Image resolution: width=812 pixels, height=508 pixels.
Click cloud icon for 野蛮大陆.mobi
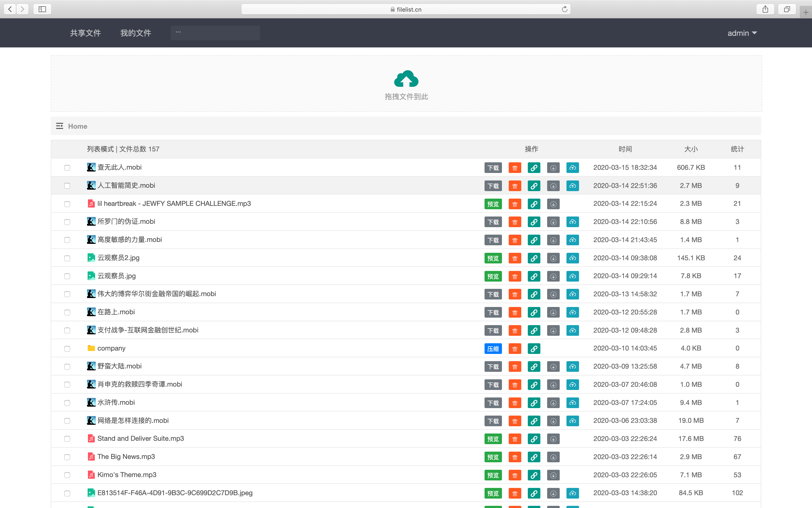click(x=573, y=366)
